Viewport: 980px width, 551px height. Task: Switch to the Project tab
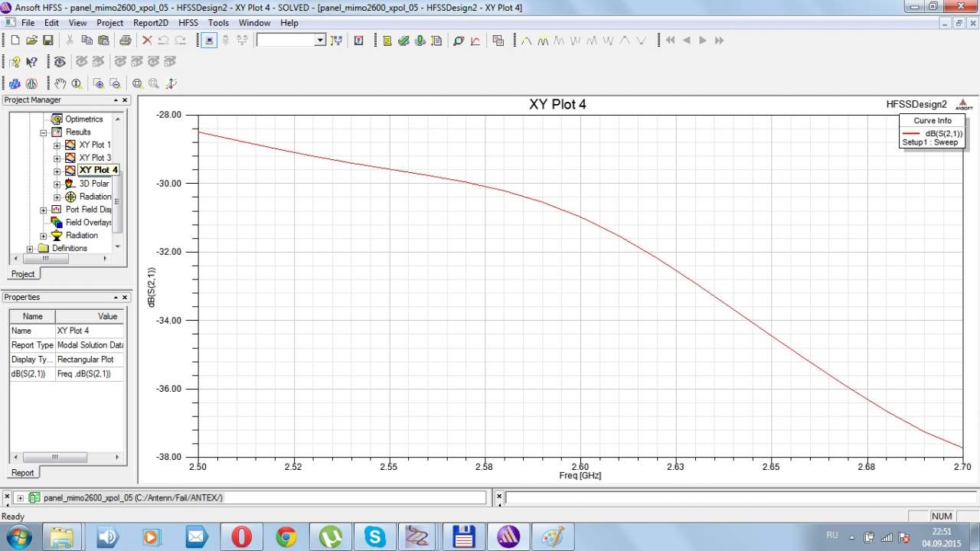pyautogui.click(x=23, y=274)
